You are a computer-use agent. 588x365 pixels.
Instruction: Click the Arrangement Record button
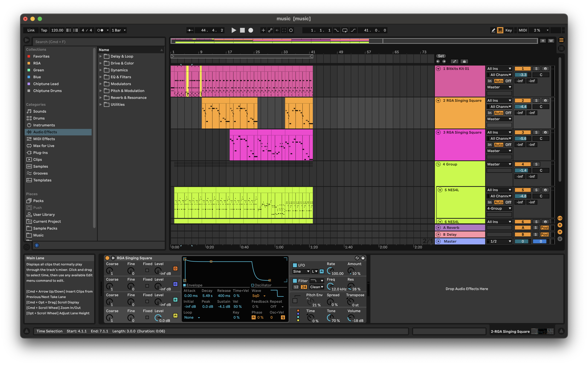(251, 30)
